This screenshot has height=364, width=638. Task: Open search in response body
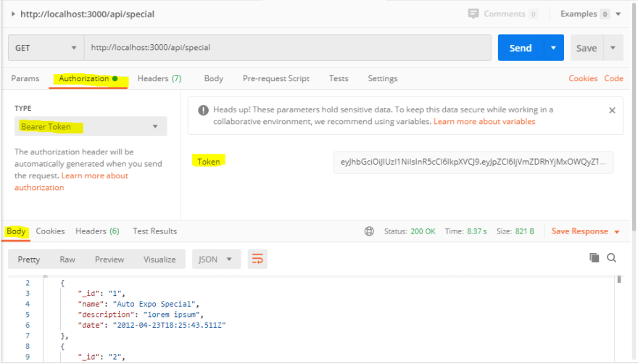(x=612, y=257)
